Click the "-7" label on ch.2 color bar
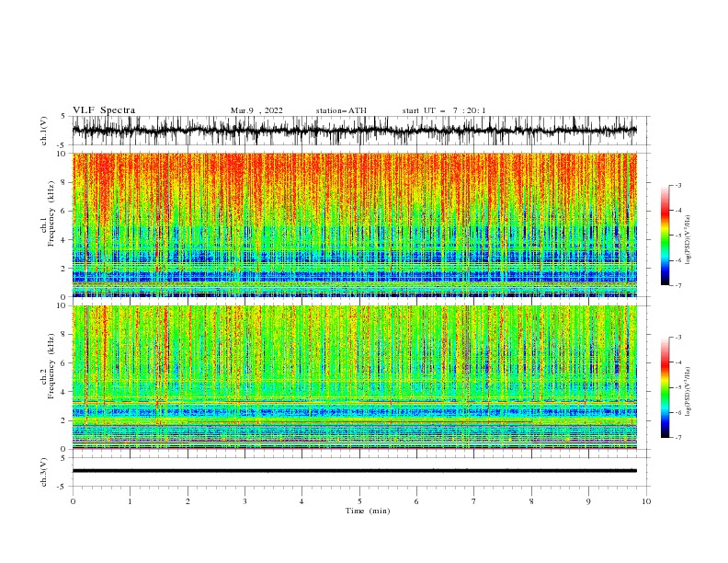728x563 pixels. (x=678, y=438)
